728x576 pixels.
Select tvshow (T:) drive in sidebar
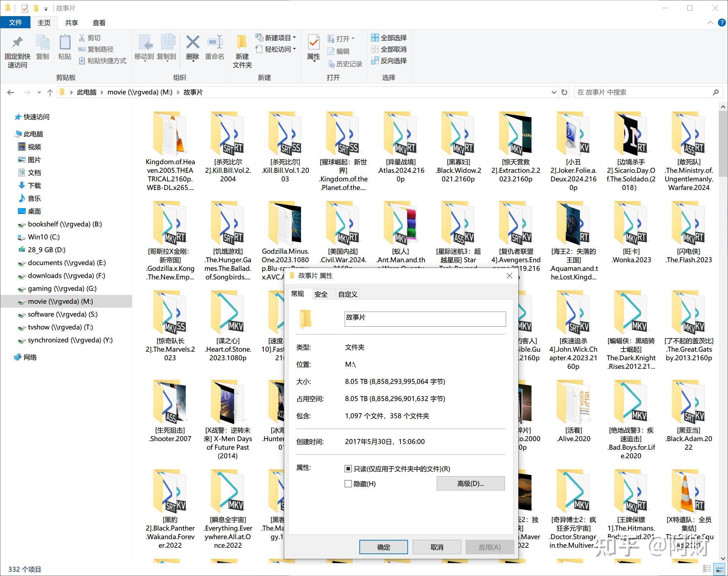coord(60,327)
